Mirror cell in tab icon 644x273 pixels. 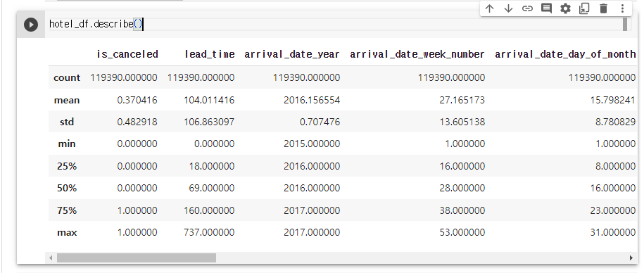[x=584, y=8]
